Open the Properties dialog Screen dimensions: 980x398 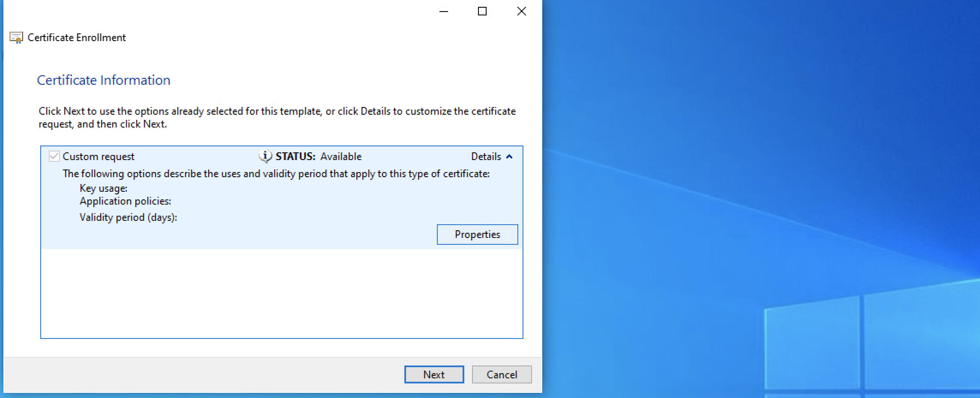coord(477,234)
